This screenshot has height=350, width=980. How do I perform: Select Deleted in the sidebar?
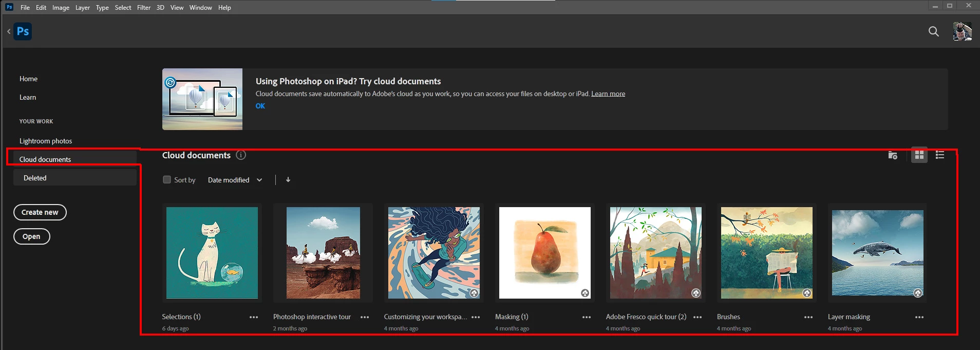coord(75,178)
